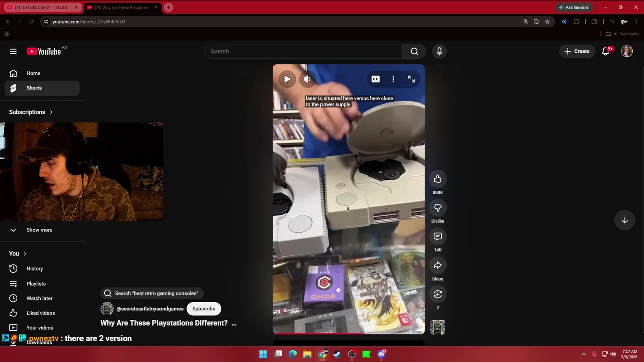Screen dimensions: 644x362
Task: Open the 14K comments panel
Action: coord(438,236)
